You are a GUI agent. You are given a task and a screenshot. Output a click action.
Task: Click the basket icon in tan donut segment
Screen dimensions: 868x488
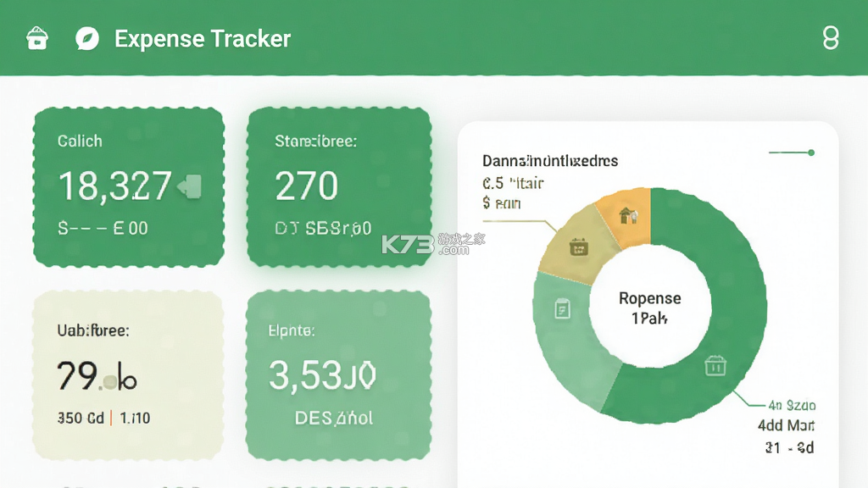[579, 247]
